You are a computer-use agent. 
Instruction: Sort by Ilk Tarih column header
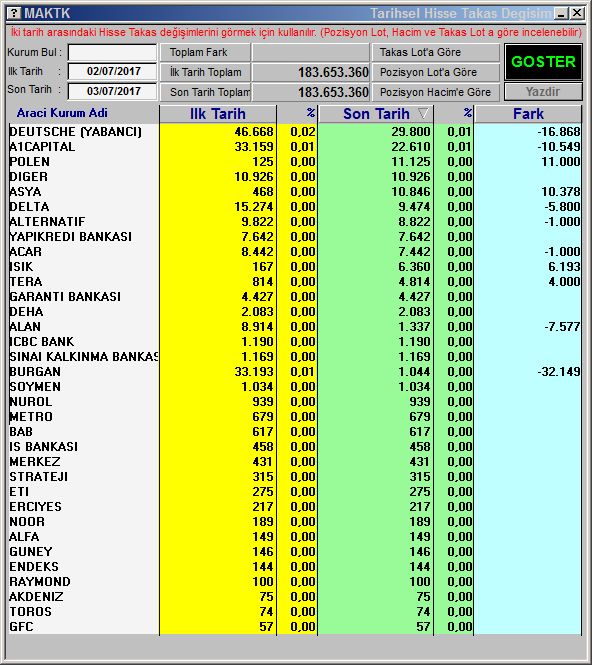218,114
